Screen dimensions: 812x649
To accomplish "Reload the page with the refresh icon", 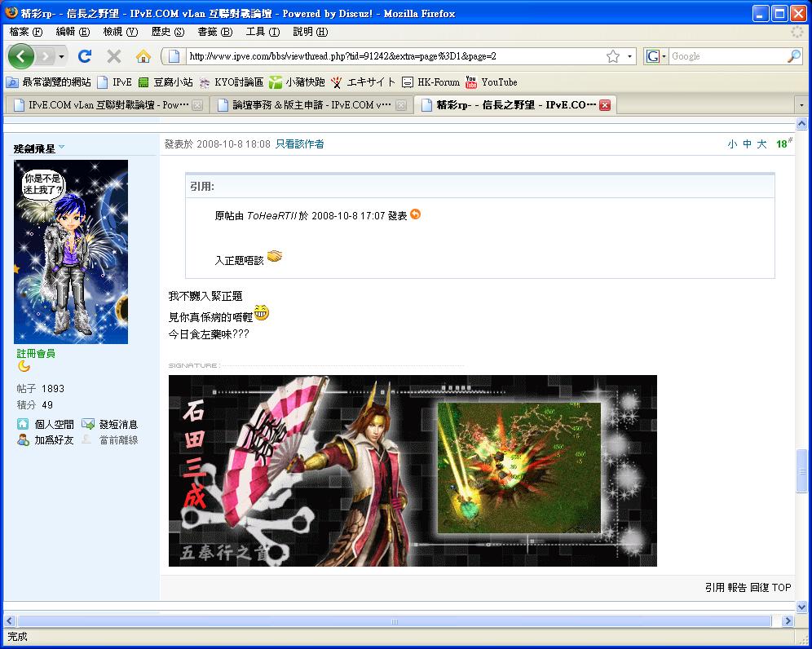I will pyautogui.click(x=85, y=56).
